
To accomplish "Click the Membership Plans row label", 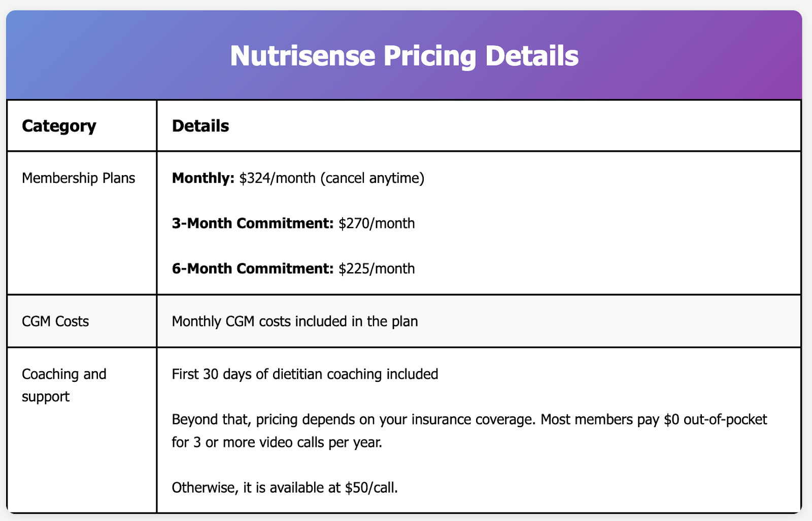I will (x=78, y=178).
